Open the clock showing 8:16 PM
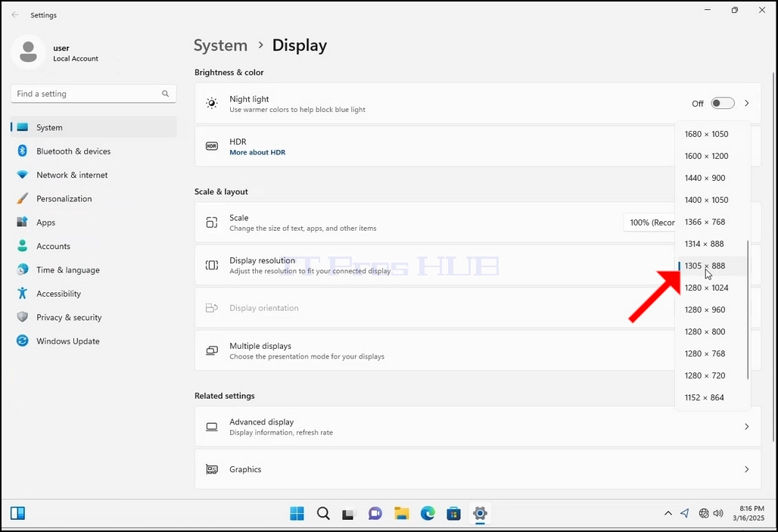Image resolution: width=778 pixels, height=532 pixels. tap(748, 513)
